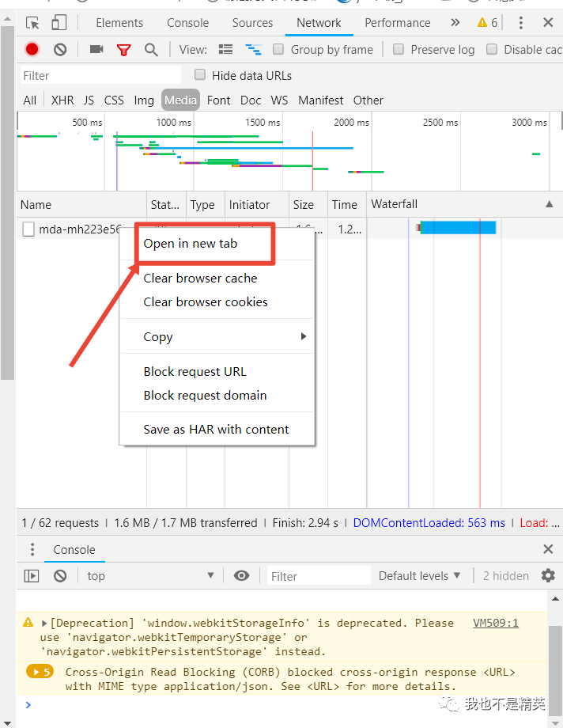Toggle the overview waterfall view icon
This screenshot has width=563, height=728.
coord(253,49)
